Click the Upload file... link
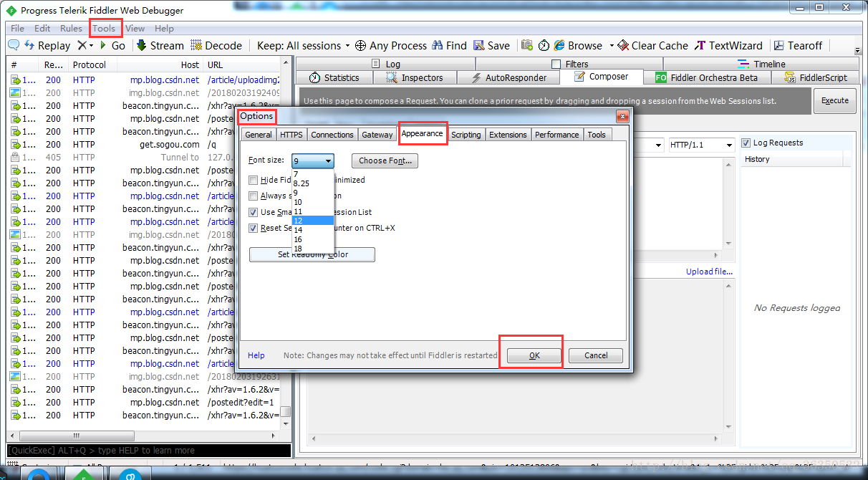 (710, 272)
